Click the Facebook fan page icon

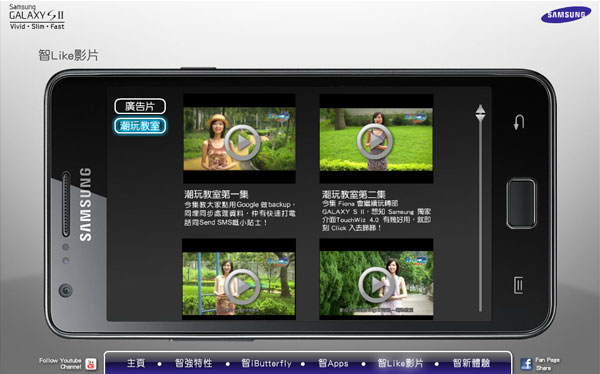(x=526, y=364)
